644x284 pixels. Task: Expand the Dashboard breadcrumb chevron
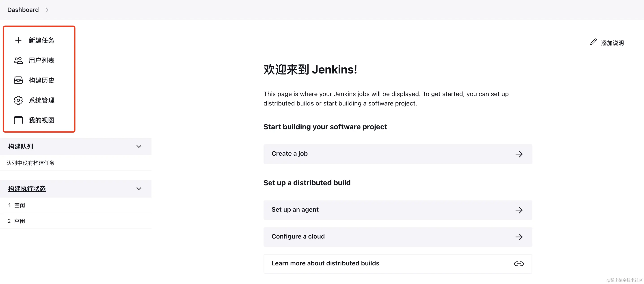[x=47, y=10]
